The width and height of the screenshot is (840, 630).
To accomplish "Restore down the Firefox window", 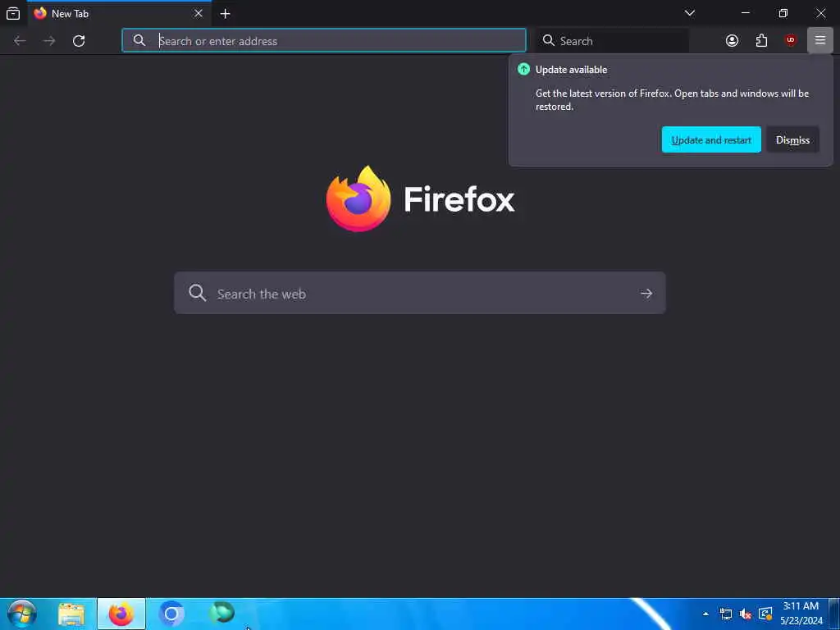I will (x=783, y=13).
